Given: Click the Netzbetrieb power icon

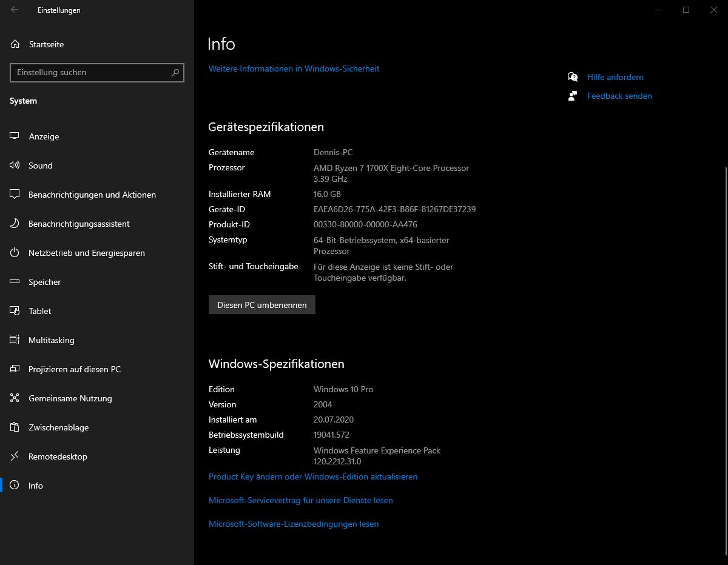Looking at the screenshot, I should coord(15,253).
